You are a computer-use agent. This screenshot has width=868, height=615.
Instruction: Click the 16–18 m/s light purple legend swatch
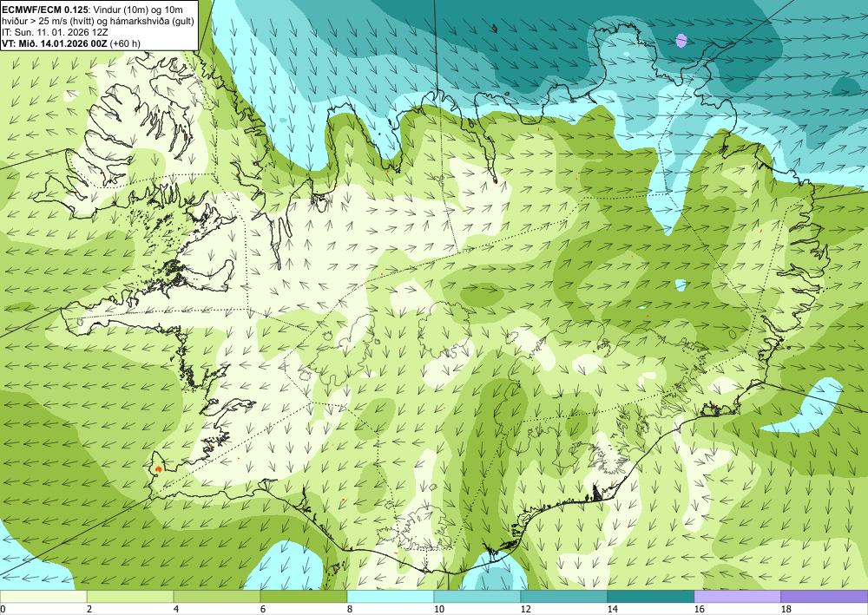coord(737,596)
